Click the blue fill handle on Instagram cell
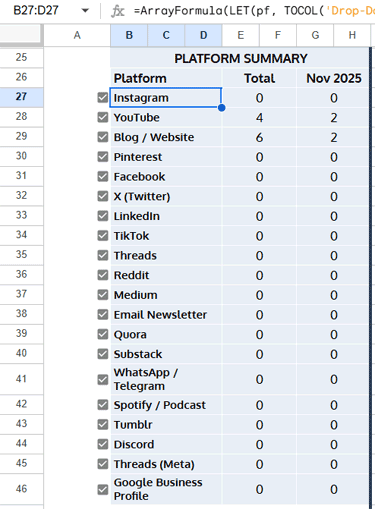 pyautogui.click(x=222, y=108)
